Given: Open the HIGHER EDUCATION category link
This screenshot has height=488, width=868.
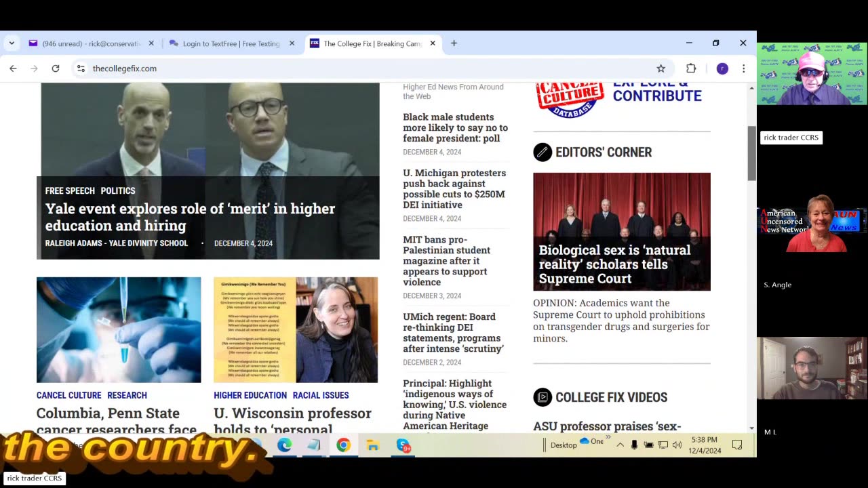Looking at the screenshot, I should (x=250, y=395).
